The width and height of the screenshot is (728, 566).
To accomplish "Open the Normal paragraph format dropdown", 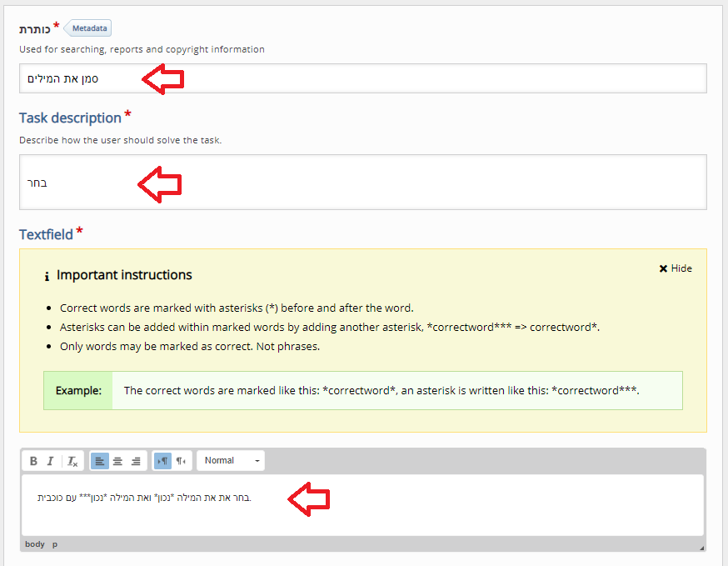I will pos(231,461).
